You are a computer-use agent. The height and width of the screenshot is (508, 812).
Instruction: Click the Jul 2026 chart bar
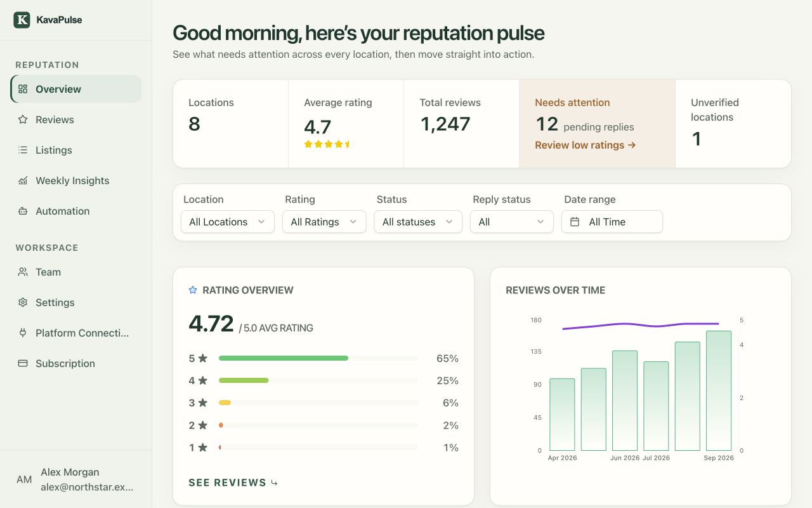click(656, 406)
